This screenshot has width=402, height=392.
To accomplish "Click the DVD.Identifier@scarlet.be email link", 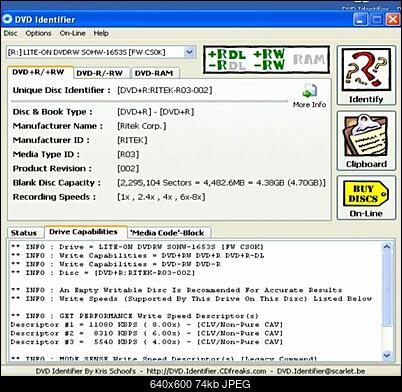I will [x=321, y=371].
